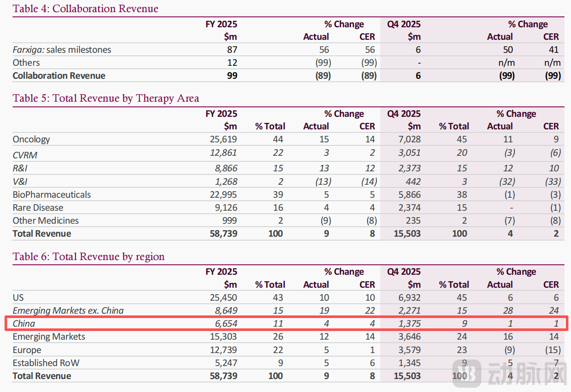Click the Oncology row label

(x=31, y=139)
